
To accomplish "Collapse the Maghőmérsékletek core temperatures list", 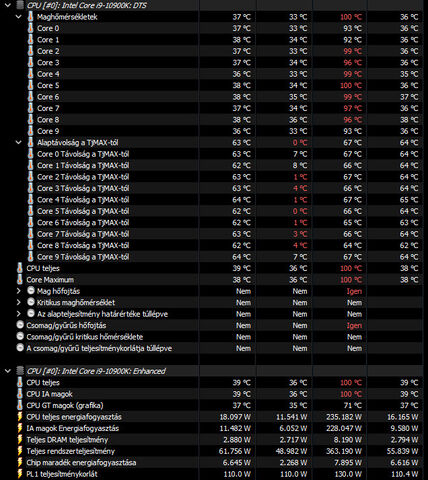I will click(19, 17).
